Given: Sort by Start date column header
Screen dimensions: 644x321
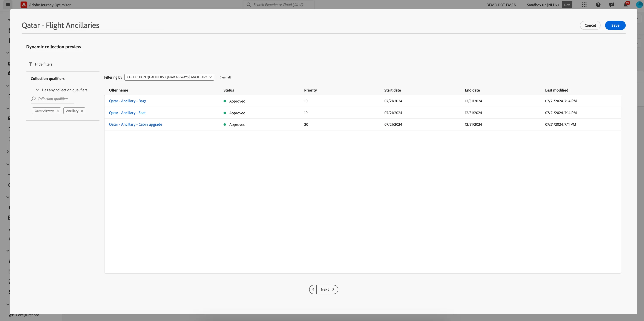Looking at the screenshot, I should coord(392,90).
